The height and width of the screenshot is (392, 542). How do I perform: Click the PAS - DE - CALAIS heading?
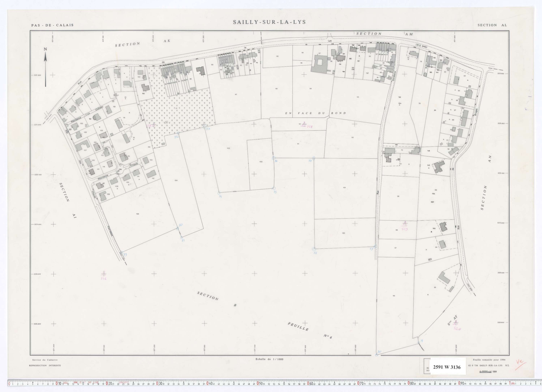pos(53,25)
